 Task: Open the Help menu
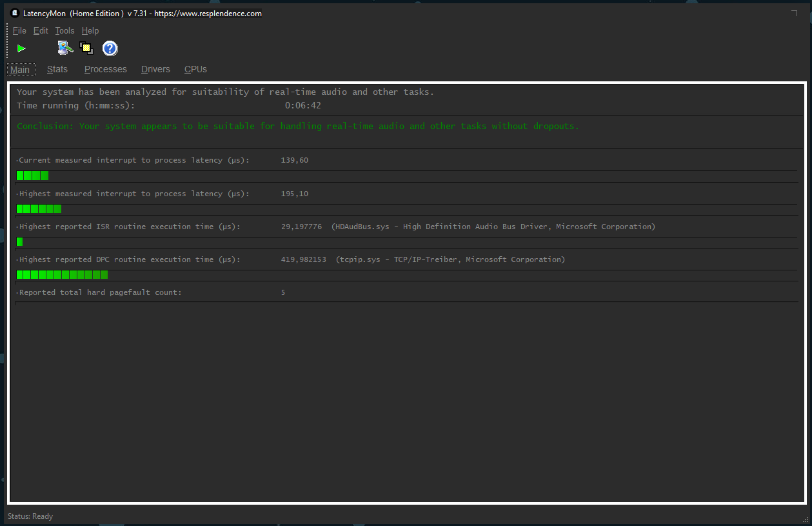(x=90, y=30)
